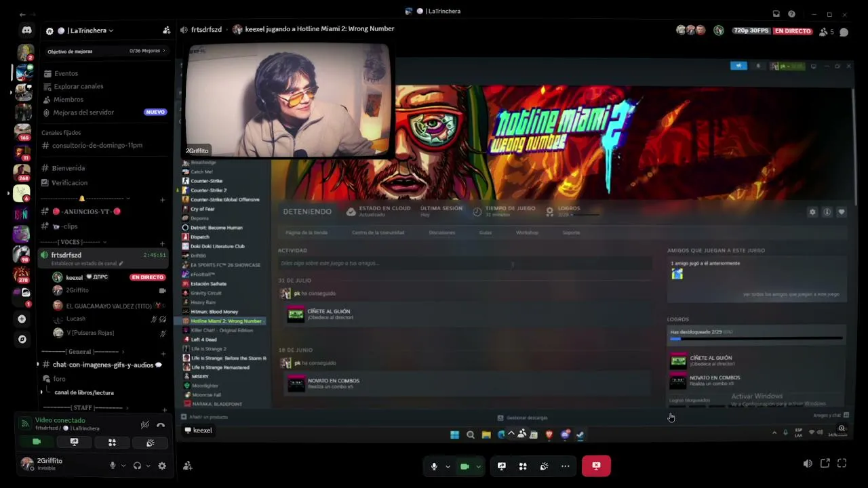Image resolution: width=868 pixels, height=488 pixels.
Task: Toggle noise suppression icon in voice panel
Action: point(145,425)
